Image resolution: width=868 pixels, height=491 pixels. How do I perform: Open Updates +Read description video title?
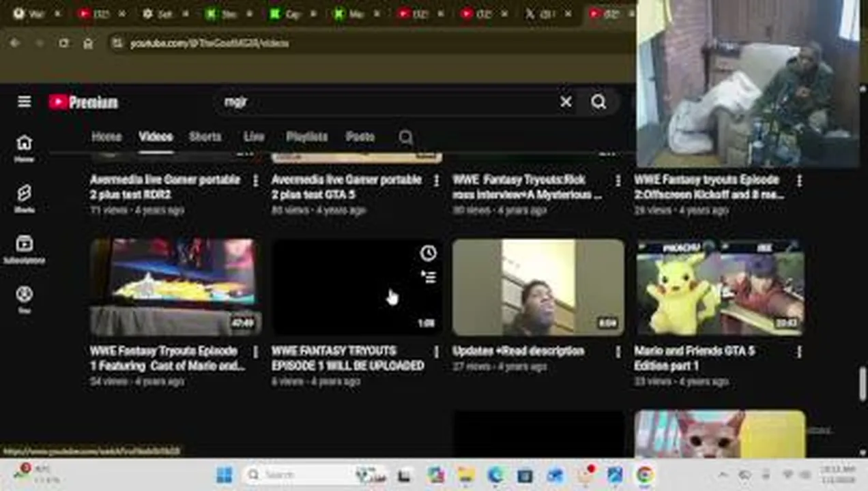pos(519,351)
